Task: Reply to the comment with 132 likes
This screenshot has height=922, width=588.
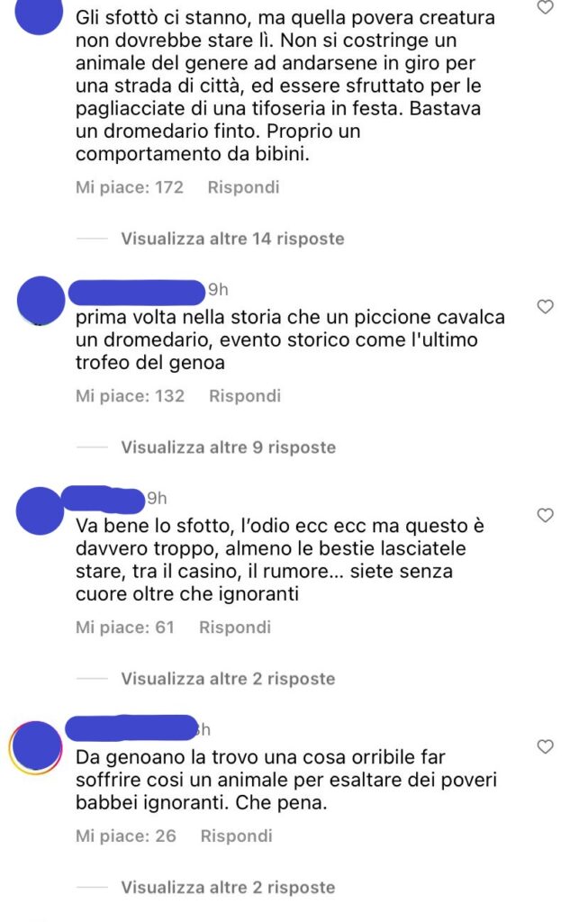Action: tap(245, 396)
